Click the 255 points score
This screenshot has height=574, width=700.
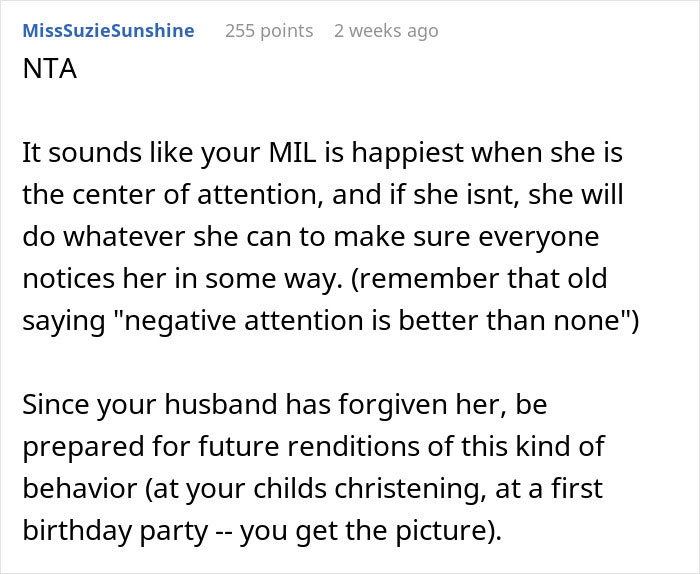click(268, 30)
